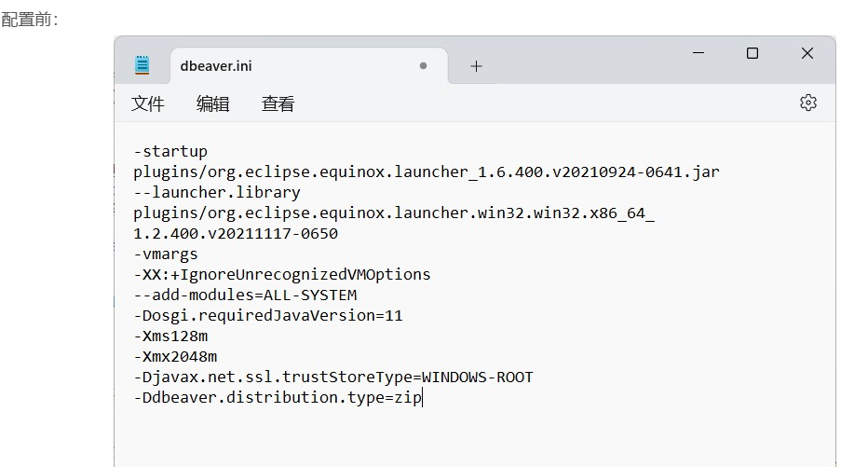Screen dimensions: 868x467
Task: Click the -Djavax.net.ssl.trustStoreType=WINDOWS-ROOT line
Action: (x=332, y=377)
